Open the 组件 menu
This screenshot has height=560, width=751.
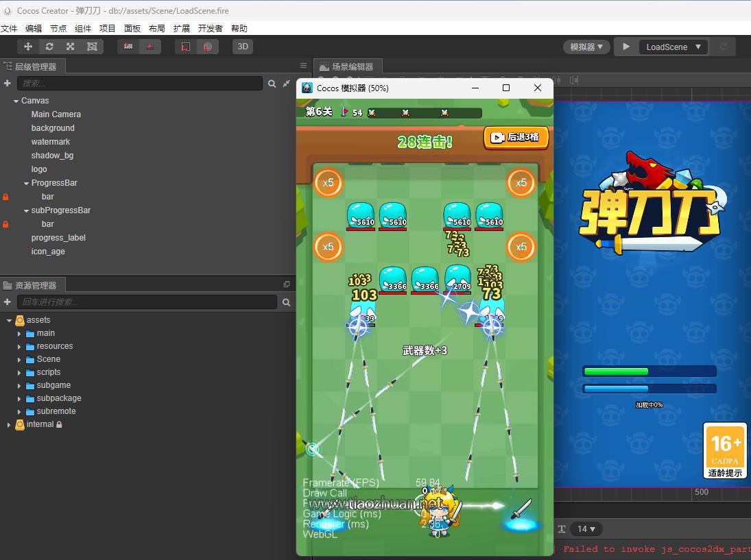coord(83,28)
